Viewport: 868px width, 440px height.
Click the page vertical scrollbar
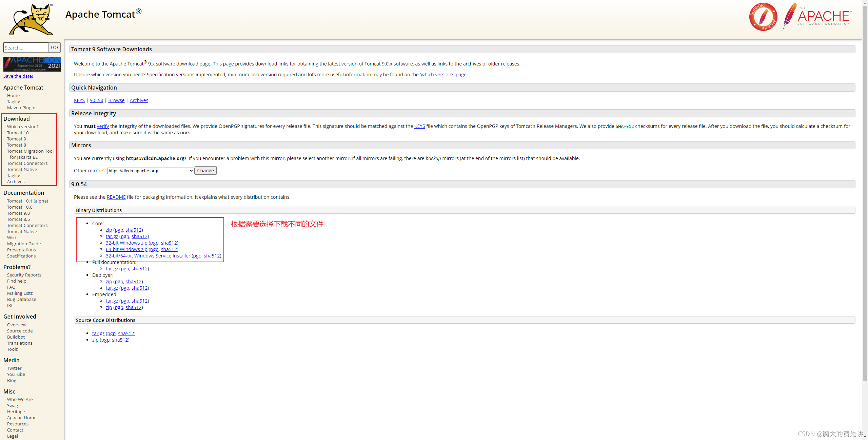tap(865, 204)
